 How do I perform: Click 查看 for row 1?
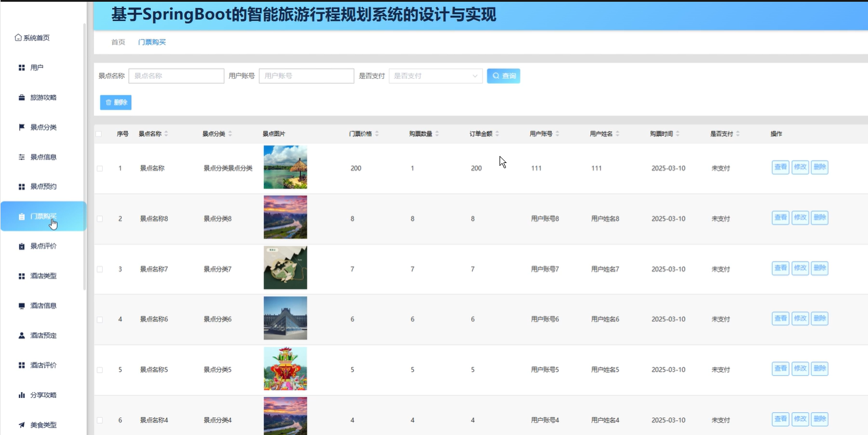point(780,167)
